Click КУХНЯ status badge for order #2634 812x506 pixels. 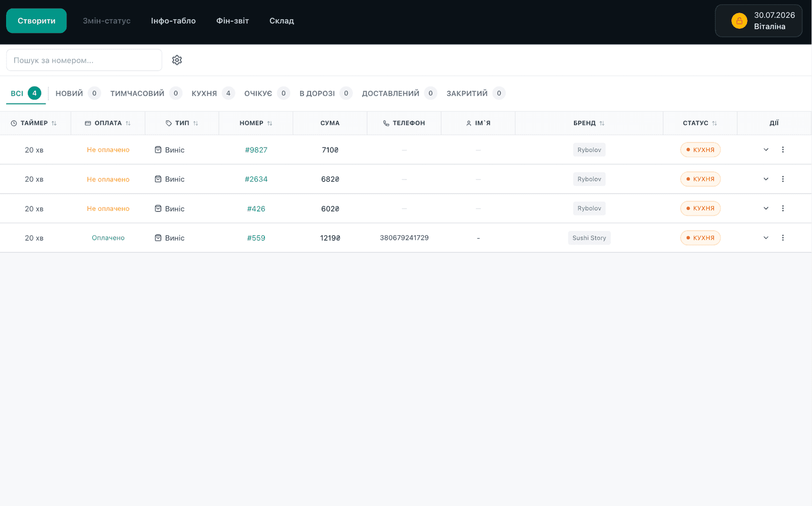tap(700, 179)
